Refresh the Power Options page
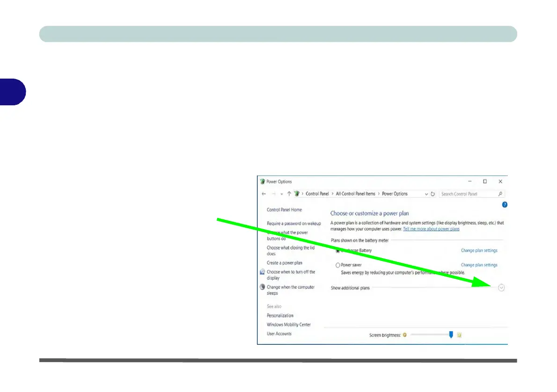 tap(432, 194)
